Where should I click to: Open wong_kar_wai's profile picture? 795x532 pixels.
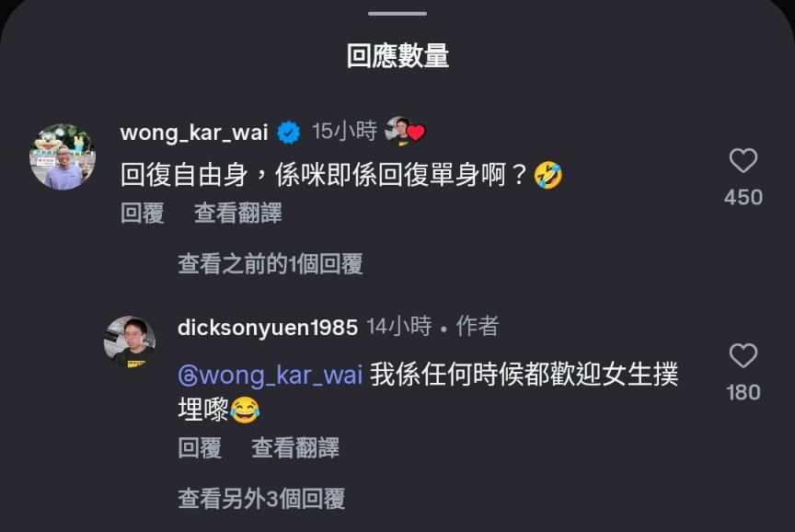tap(63, 156)
